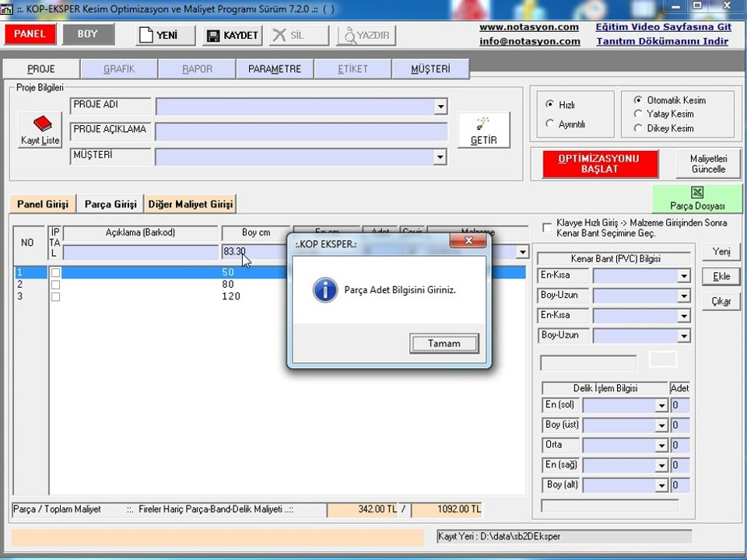Open the PARAMETRE tab
This screenshot has width=747, height=560.
pos(275,69)
